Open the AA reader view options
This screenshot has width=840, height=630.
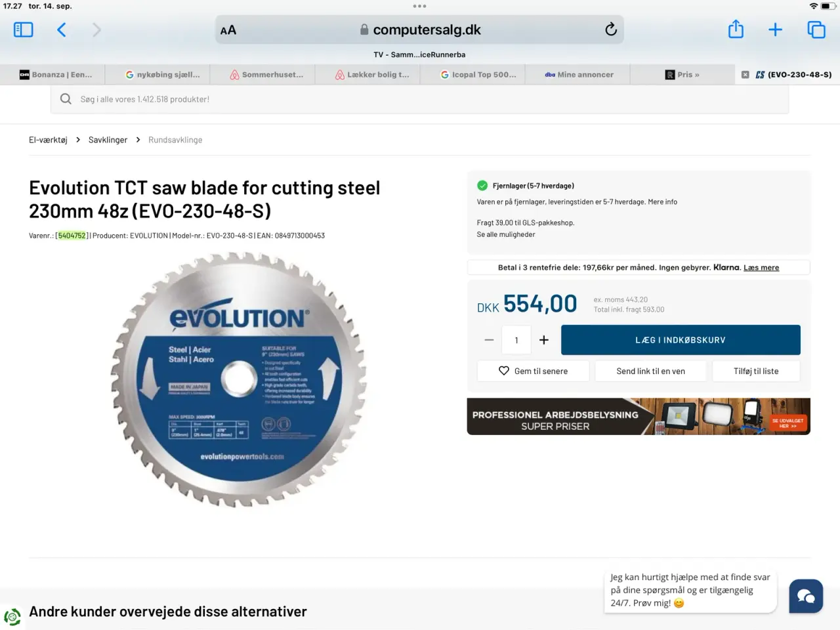click(228, 30)
